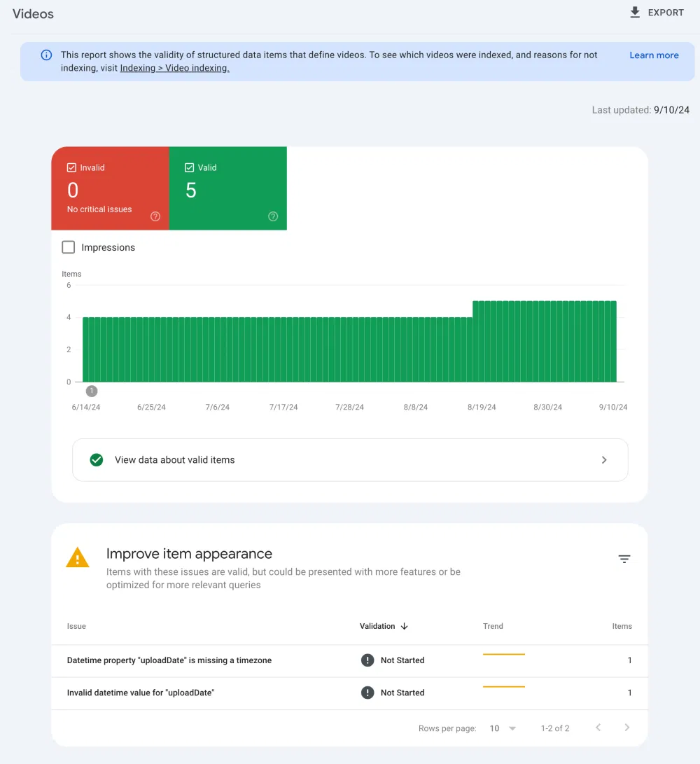Click the Not Started icon in the Invalid datetime row
The image size is (700, 764).
click(367, 693)
